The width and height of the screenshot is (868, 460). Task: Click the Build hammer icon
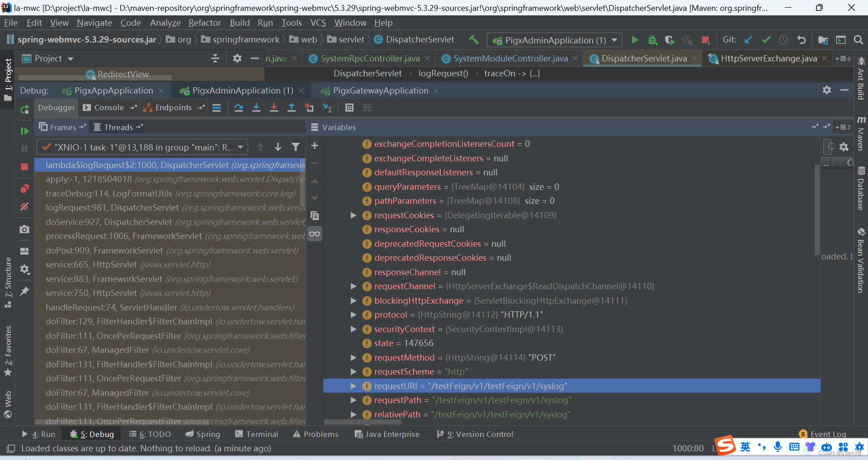pos(474,40)
